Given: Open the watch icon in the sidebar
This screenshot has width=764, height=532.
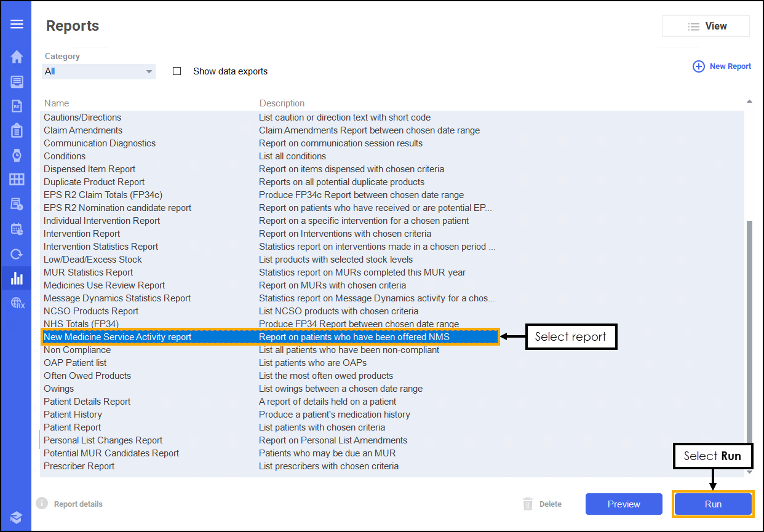Looking at the screenshot, I should coord(17,155).
